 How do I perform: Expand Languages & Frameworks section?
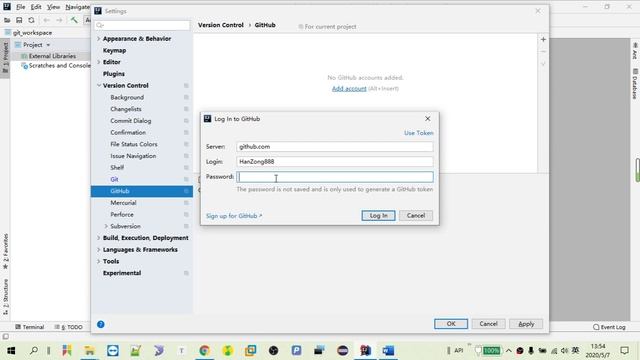pyautogui.click(x=98, y=250)
